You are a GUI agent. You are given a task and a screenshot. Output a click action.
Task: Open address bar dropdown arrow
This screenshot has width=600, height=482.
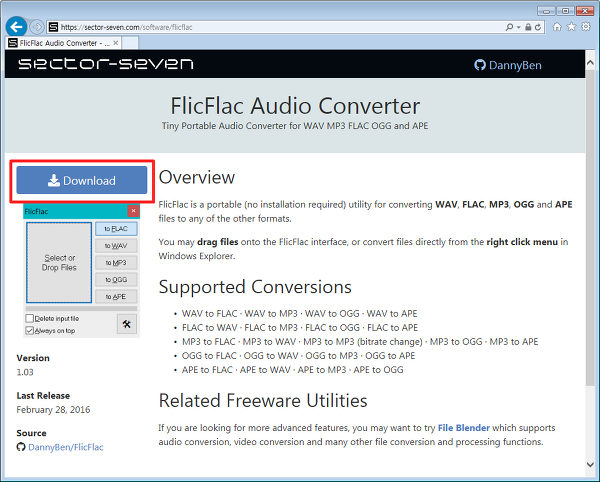point(518,27)
